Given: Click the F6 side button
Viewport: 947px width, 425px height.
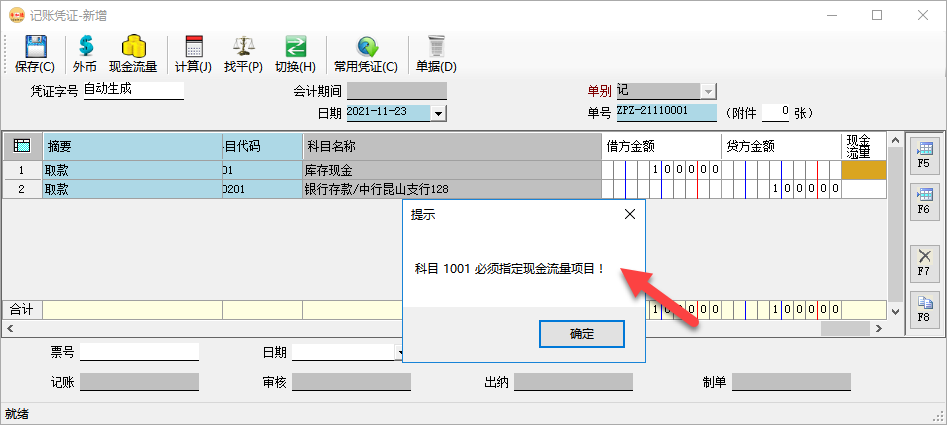Looking at the screenshot, I should (x=924, y=202).
